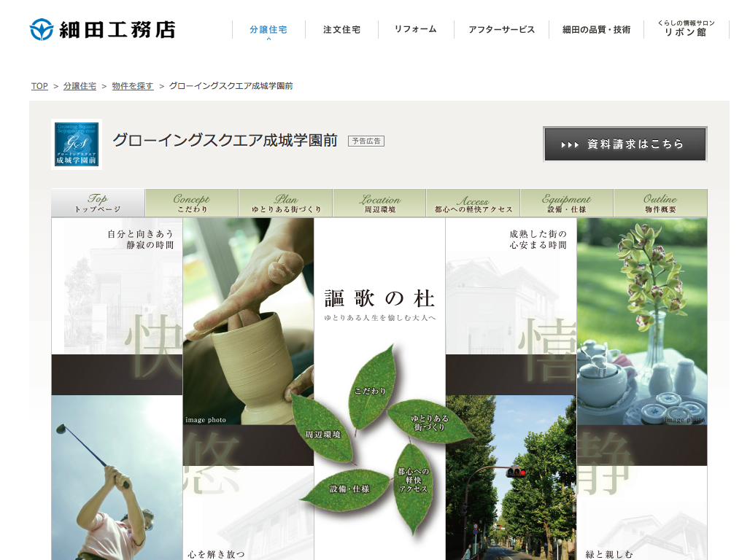Open the リボン館 salon link
Viewport: 750px width, 560px height.
click(x=686, y=29)
